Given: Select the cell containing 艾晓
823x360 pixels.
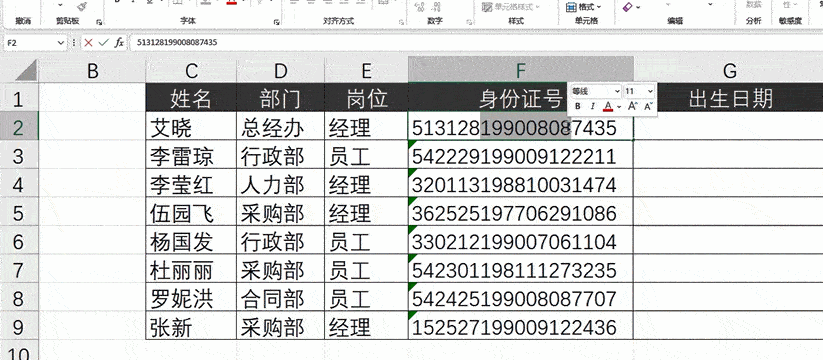Looking at the screenshot, I should pyautogui.click(x=191, y=126).
